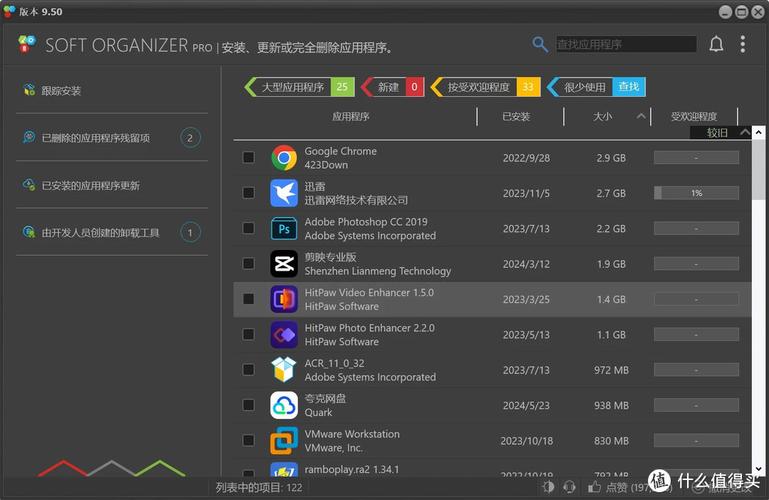Click the thumbs-up 点赞 icon

(594, 486)
